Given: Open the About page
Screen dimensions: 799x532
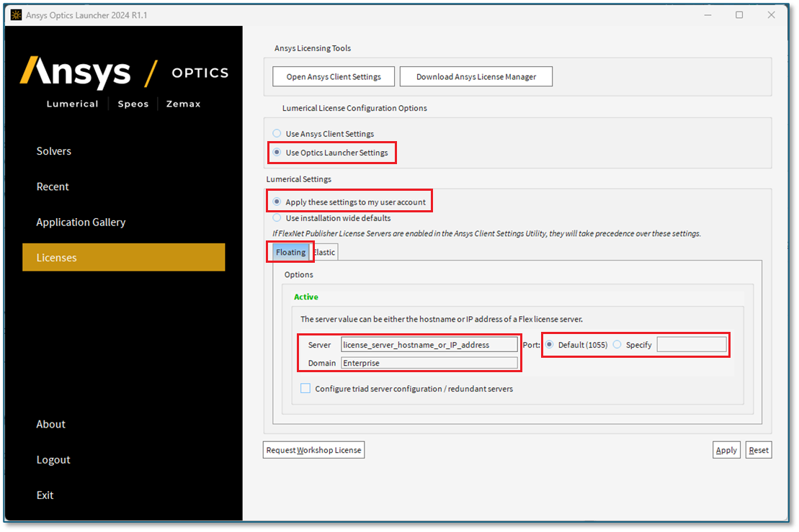Looking at the screenshot, I should (x=51, y=424).
